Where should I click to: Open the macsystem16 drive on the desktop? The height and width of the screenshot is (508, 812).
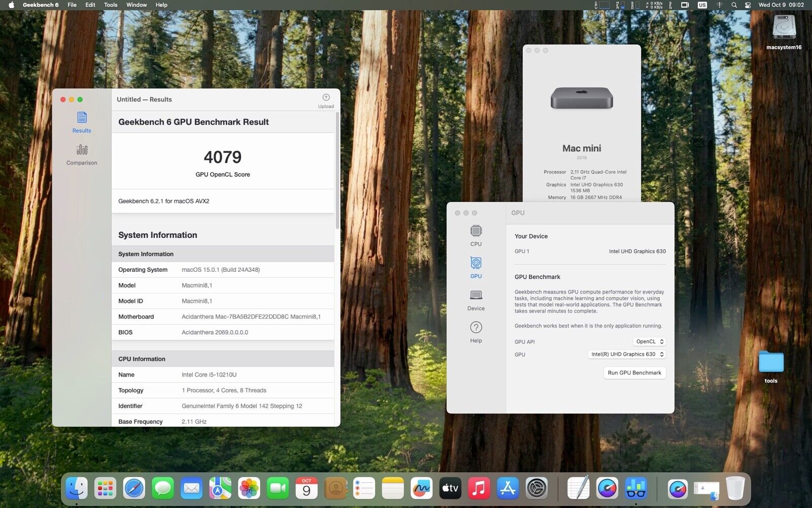784,31
